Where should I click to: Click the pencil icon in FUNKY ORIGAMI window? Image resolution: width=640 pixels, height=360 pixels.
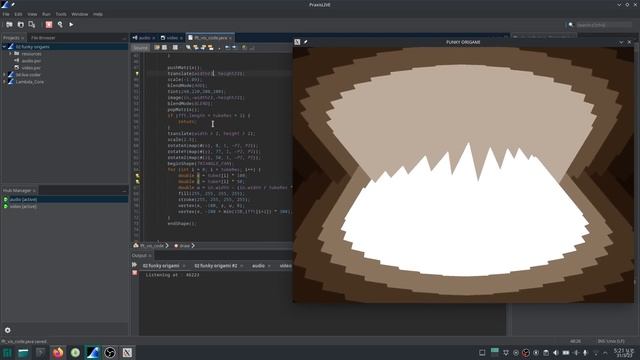305,42
